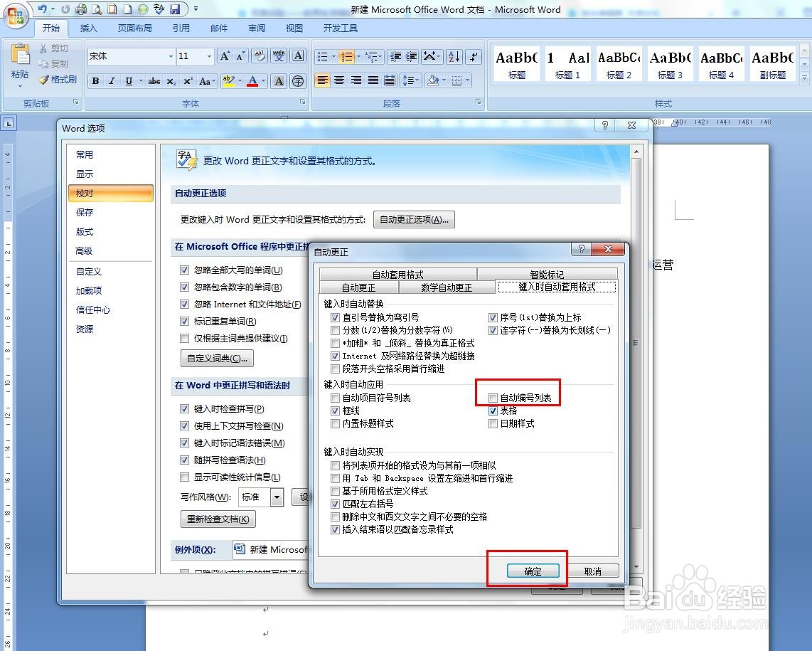
Task: Click the Decrease Indent icon
Action: 395,56
